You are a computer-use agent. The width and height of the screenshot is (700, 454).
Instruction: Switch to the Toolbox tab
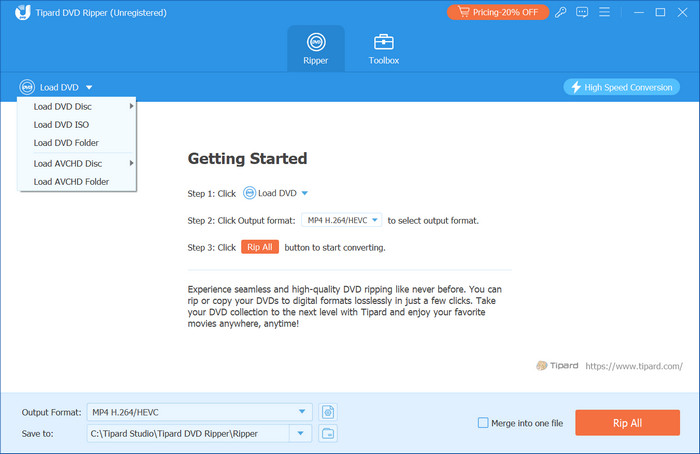pos(383,49)
